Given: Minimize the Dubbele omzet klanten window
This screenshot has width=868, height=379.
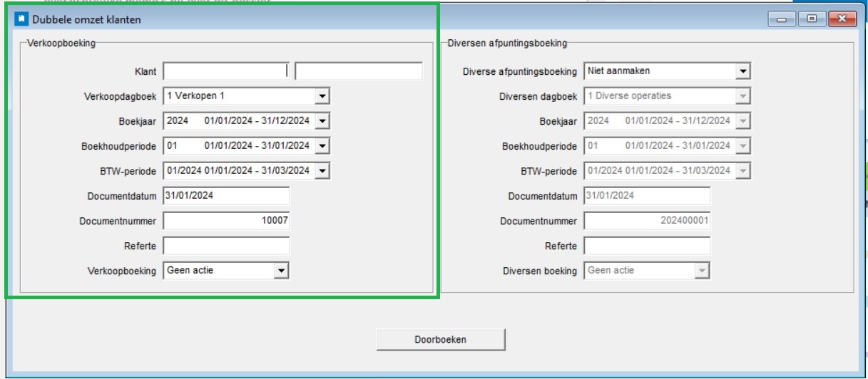Looking at the screenshot, I should pyautogui.click(x=782, y=19).
